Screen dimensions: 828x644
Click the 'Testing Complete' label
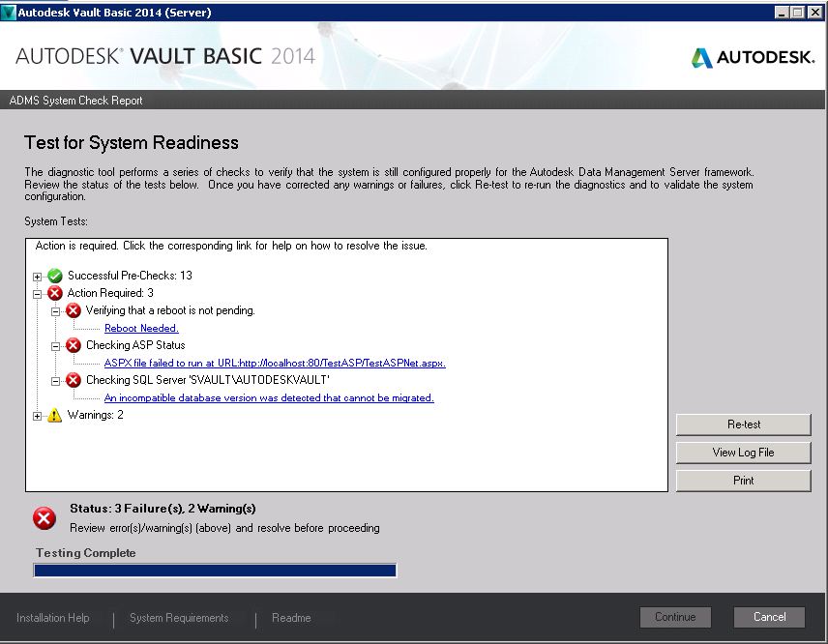tap(85, 553)
